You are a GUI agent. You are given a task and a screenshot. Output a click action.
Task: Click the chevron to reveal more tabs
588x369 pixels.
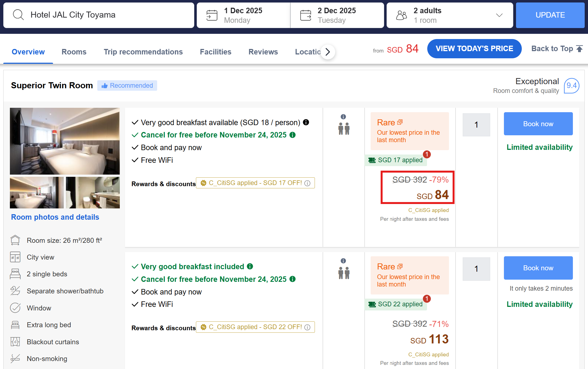(x=328, y=52)
